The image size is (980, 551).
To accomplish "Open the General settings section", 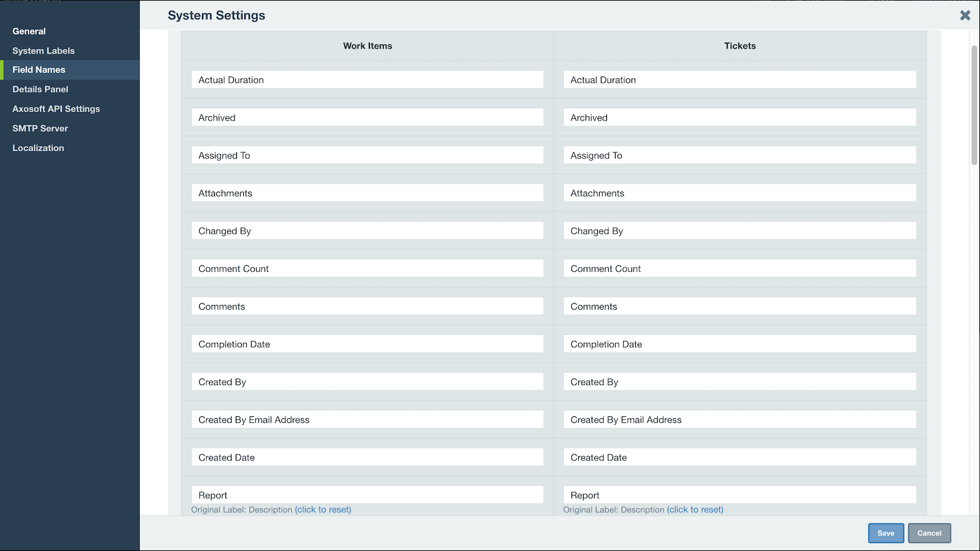I will pyautogui.click(x=29, y=31).
